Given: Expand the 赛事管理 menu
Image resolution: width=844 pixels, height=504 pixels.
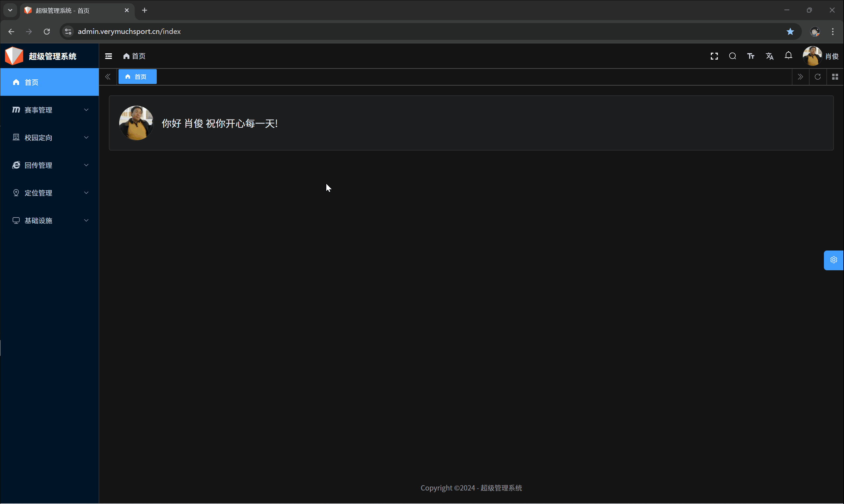Looking at the screenshot, I should [x=50, y=110].
